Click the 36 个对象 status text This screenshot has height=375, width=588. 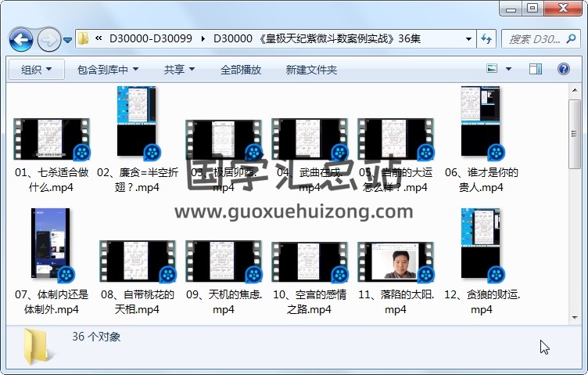(96, 337)
